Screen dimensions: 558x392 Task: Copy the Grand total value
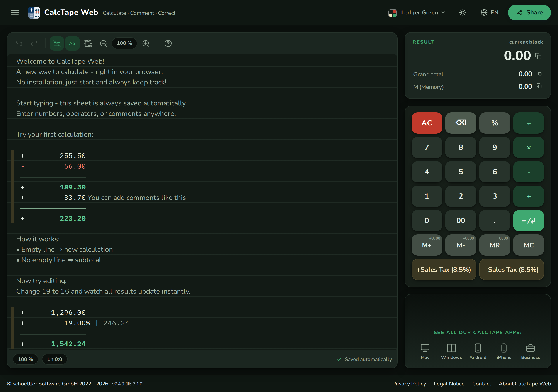coord(539,73)
